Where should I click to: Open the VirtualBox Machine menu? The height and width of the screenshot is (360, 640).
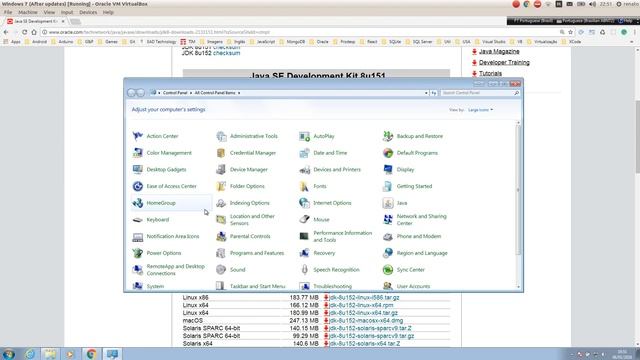click(28, 12)
